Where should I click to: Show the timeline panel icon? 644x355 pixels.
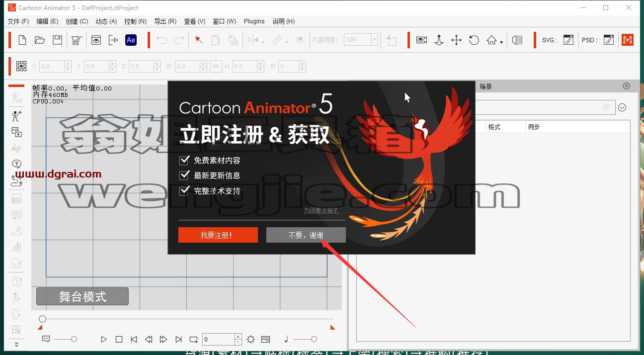(265, 340)
